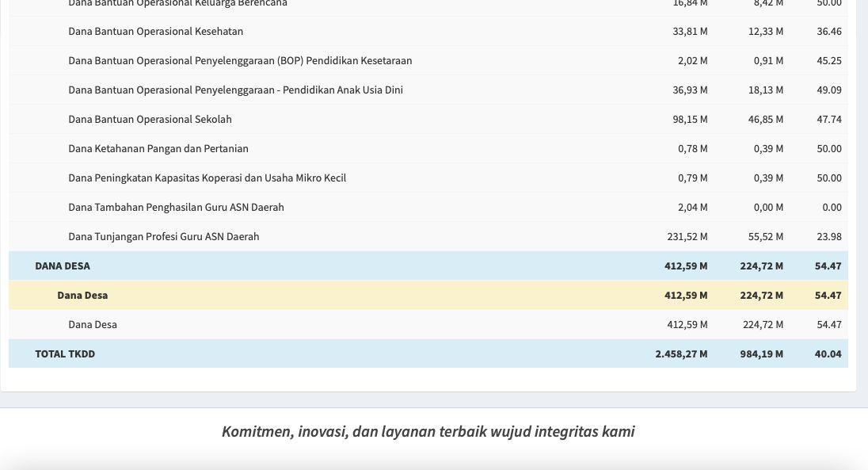Screen dimensions: 868x470
Task: Click the TOTAL TKDD summary row label
Action: pyautogui.click(x=65, y=354)
